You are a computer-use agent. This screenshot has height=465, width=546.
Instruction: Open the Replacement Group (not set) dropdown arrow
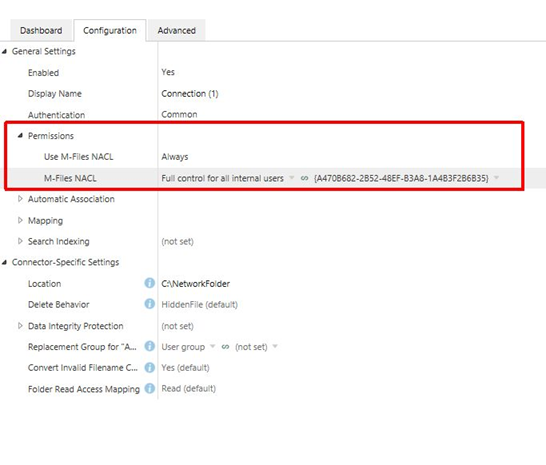click(275, 346)
